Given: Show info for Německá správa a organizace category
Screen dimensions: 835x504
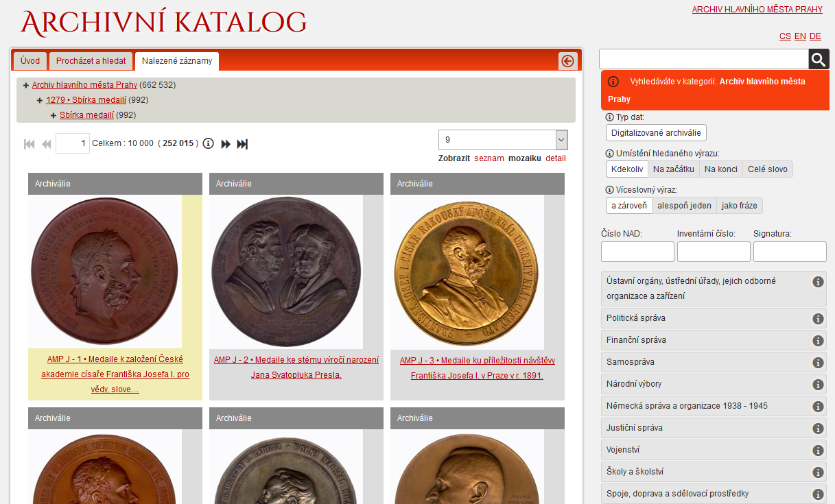Looking at the screenshot, I should click(x=818, y=407).
